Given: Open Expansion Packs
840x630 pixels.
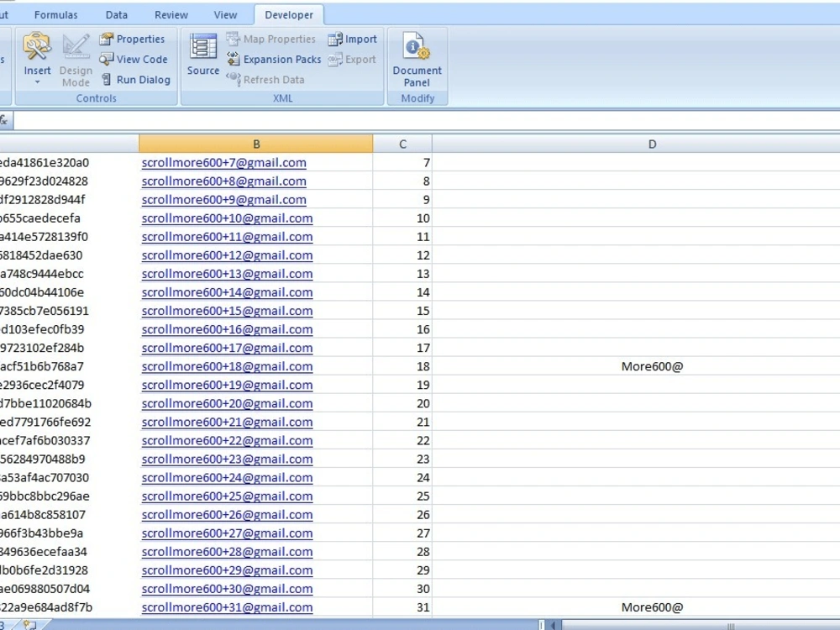Looking at the screenshot, I should (x=274, y=60).
